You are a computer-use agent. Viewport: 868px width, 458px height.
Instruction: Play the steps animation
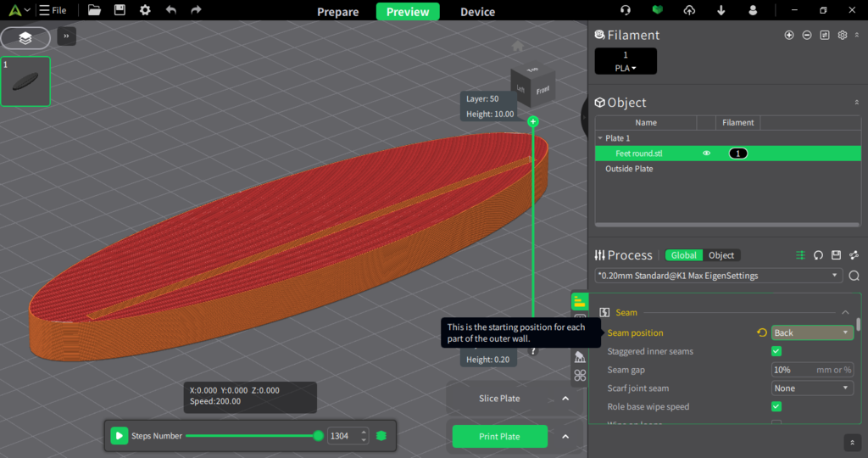tap(119, 436)
